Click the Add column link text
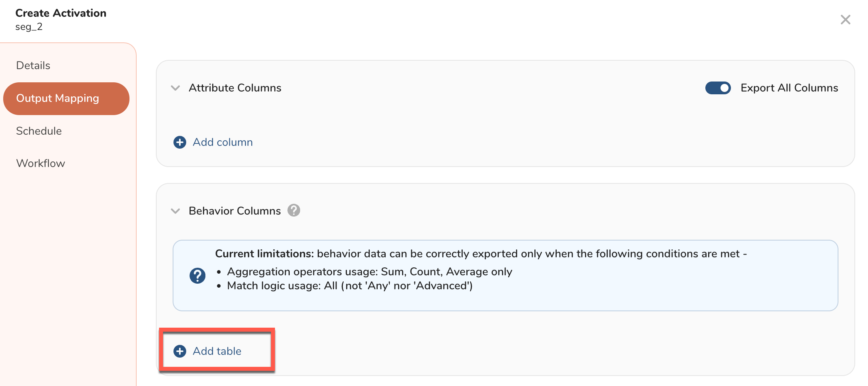The image size is (868, 386). pyautogui.click(x=223, y=142)
